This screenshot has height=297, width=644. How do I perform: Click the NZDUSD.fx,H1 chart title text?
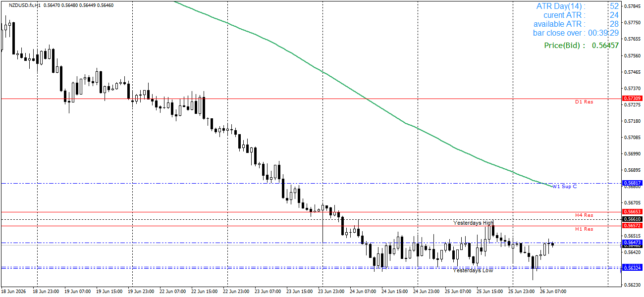[x=24, y=5]
